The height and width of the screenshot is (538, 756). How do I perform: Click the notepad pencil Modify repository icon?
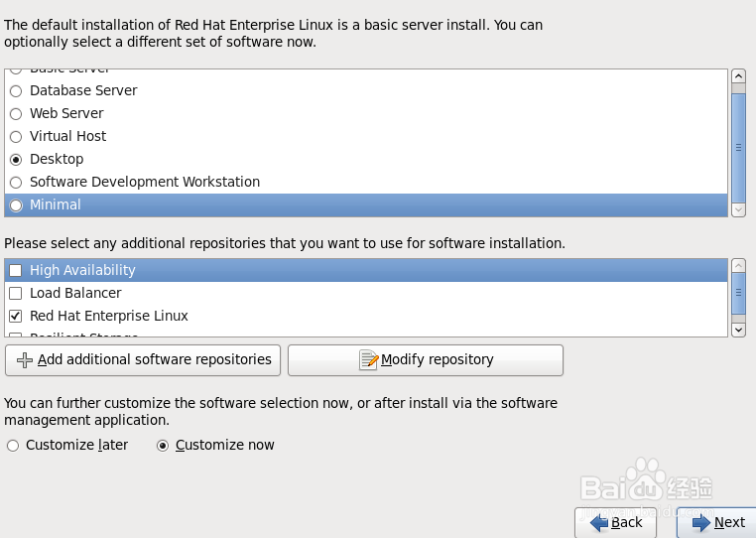click(369, 360)
